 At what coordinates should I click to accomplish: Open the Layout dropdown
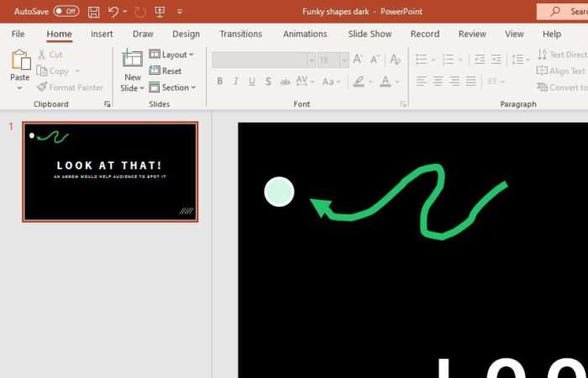[x=171, y=55]
